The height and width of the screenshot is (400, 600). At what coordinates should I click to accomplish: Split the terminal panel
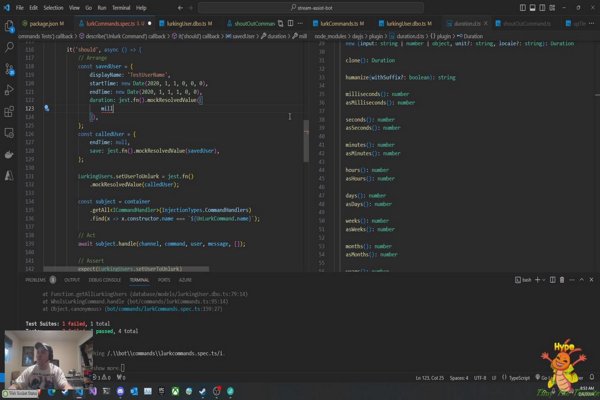[x=553, y=280]
